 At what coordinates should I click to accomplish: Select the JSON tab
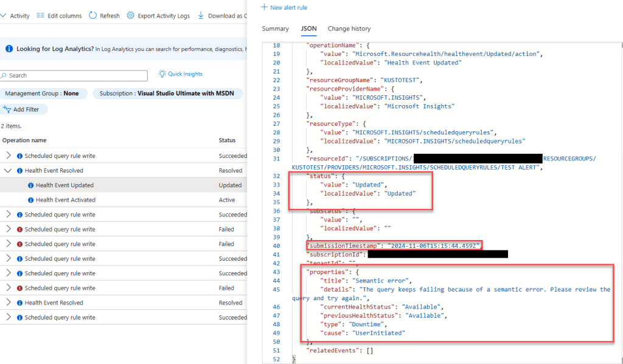point(308,29)
